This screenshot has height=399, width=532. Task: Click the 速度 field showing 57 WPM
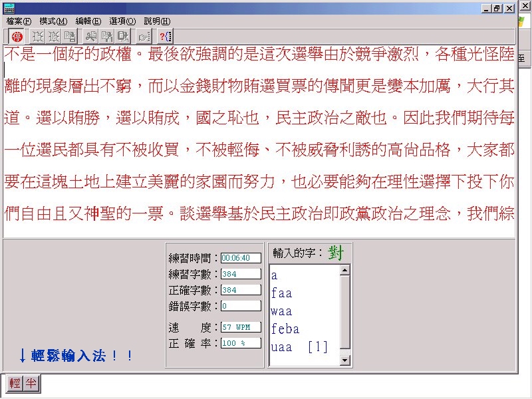pos(241,328)
